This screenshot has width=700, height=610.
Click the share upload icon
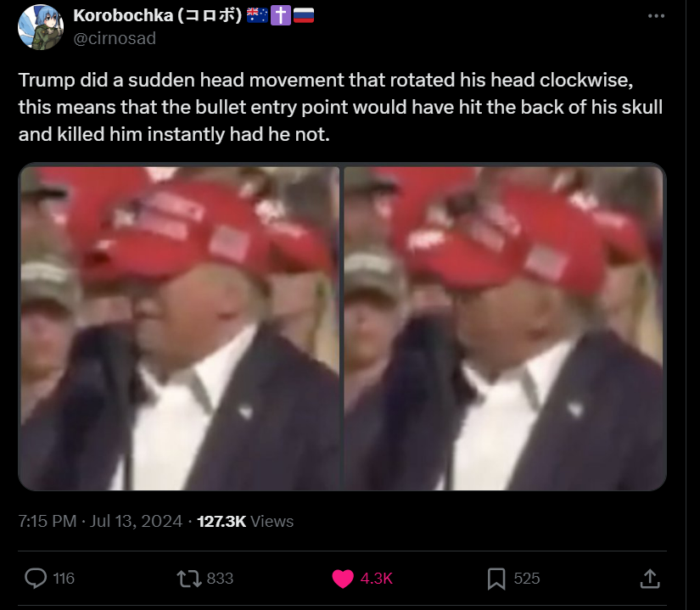[x=650, y=579]
